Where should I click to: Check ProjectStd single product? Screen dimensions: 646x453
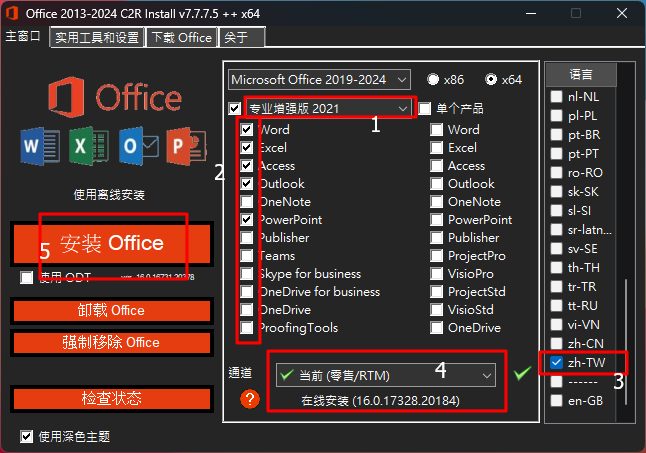pos(436,292)
